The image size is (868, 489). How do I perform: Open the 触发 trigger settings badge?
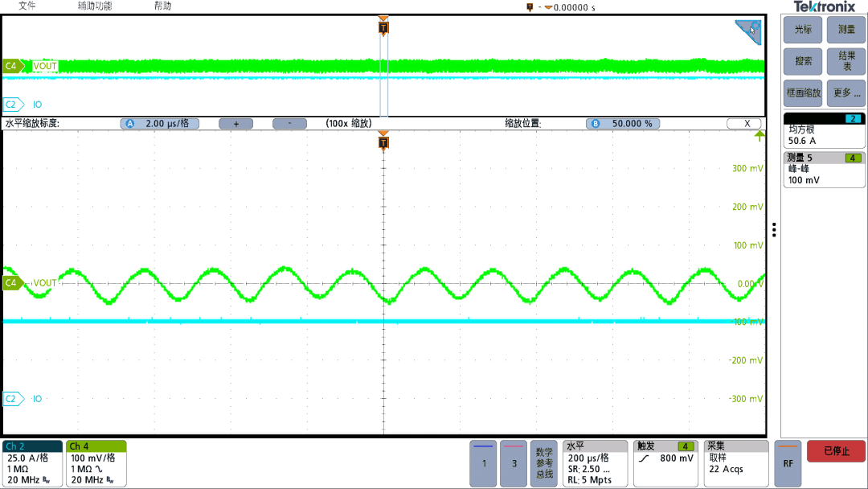[x=665, y=463]
